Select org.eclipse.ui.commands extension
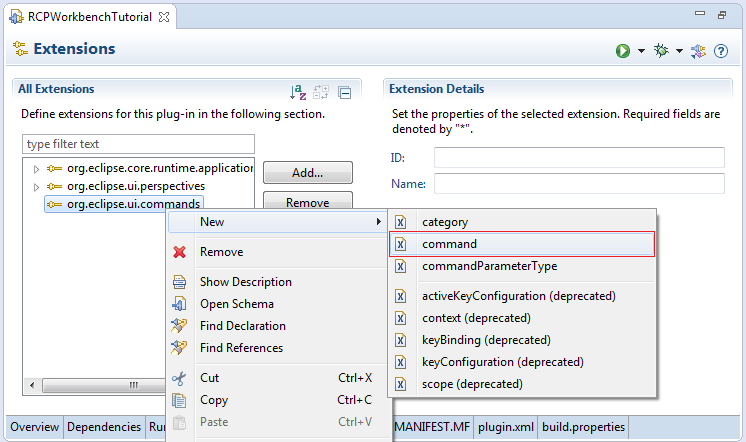This screenshot has width=746, height=442. (124, 204)
